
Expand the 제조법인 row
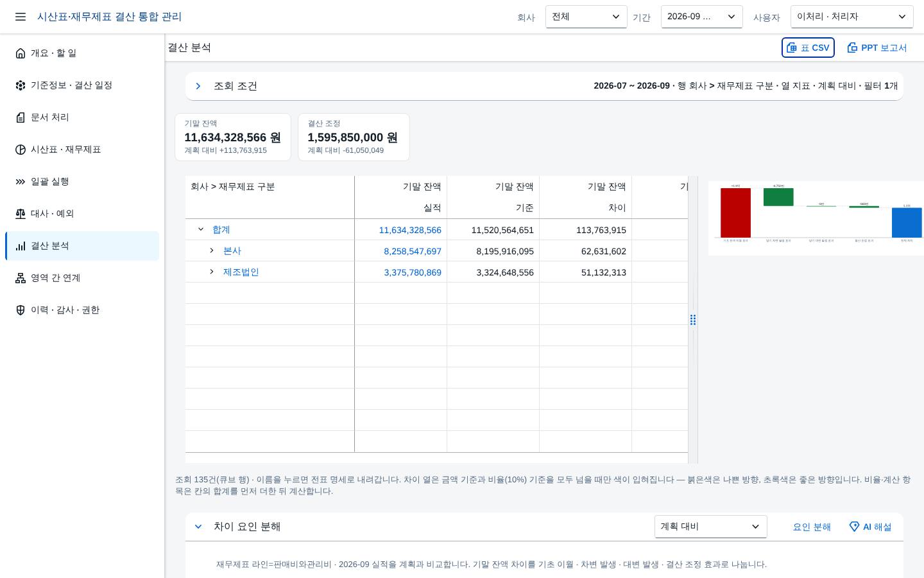(212, 272)
